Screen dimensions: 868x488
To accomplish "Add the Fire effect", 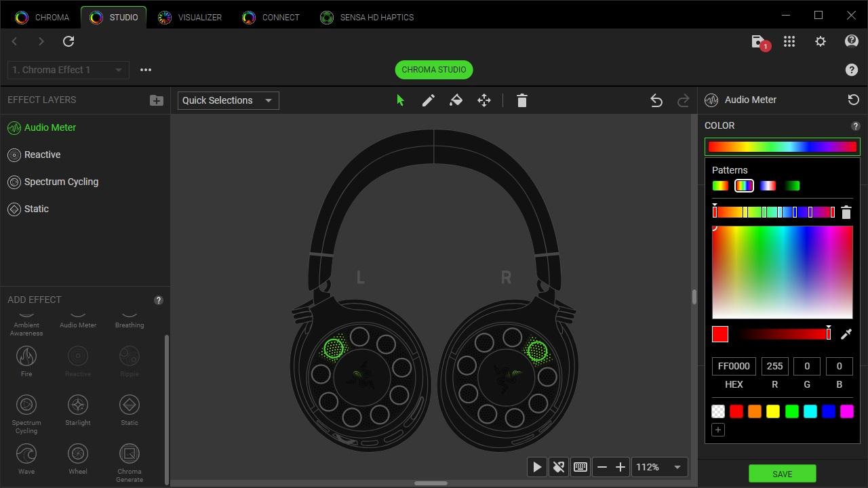I will coord(26,360).
